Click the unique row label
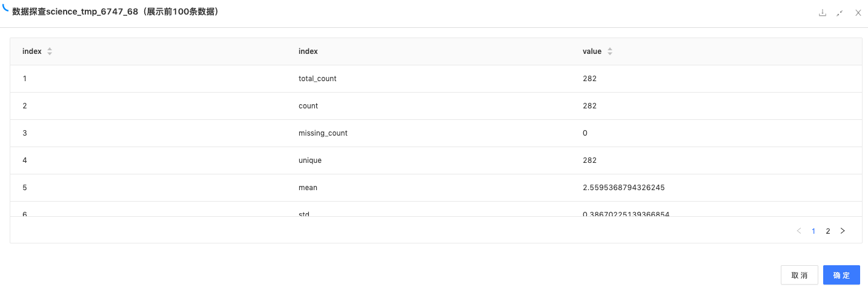This screenshot has height=307, width=868. click(x=310, y=160)
